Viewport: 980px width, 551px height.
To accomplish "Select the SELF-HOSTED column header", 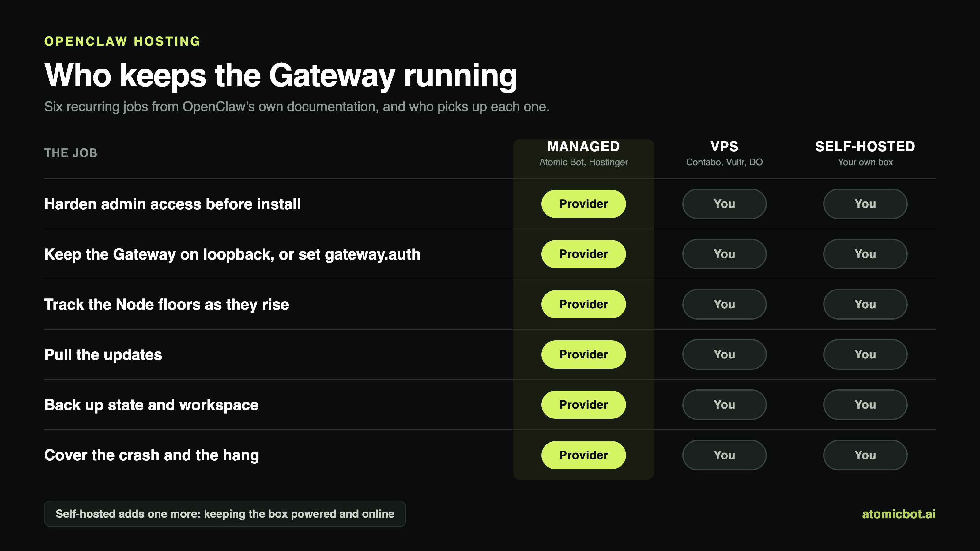I will point(865,146).
